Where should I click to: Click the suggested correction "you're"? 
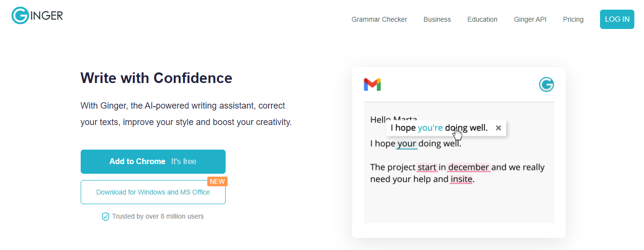pyautogui.click(x=430, y=128)
